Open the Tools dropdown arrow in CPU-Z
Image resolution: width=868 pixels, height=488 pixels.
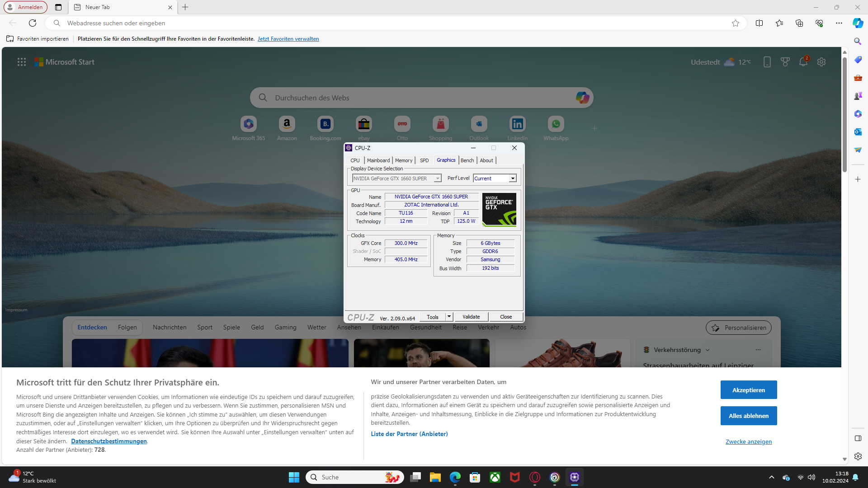[x=449, y=317]
